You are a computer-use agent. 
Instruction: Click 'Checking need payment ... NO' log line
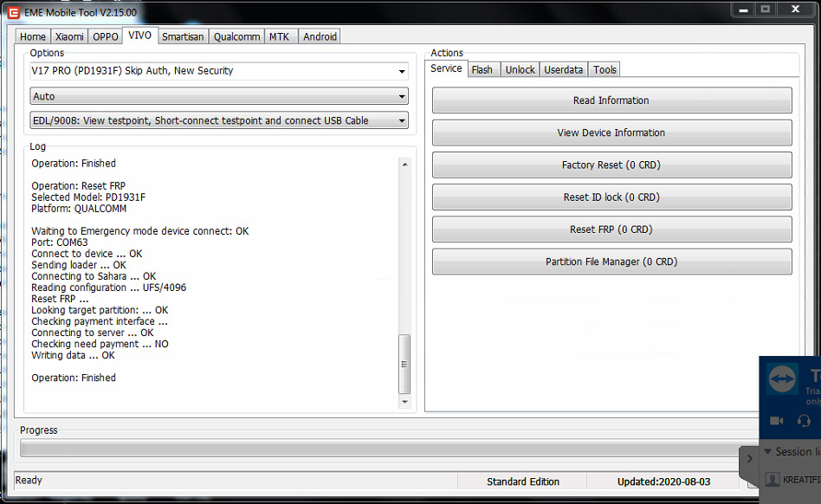click(100, 344)
